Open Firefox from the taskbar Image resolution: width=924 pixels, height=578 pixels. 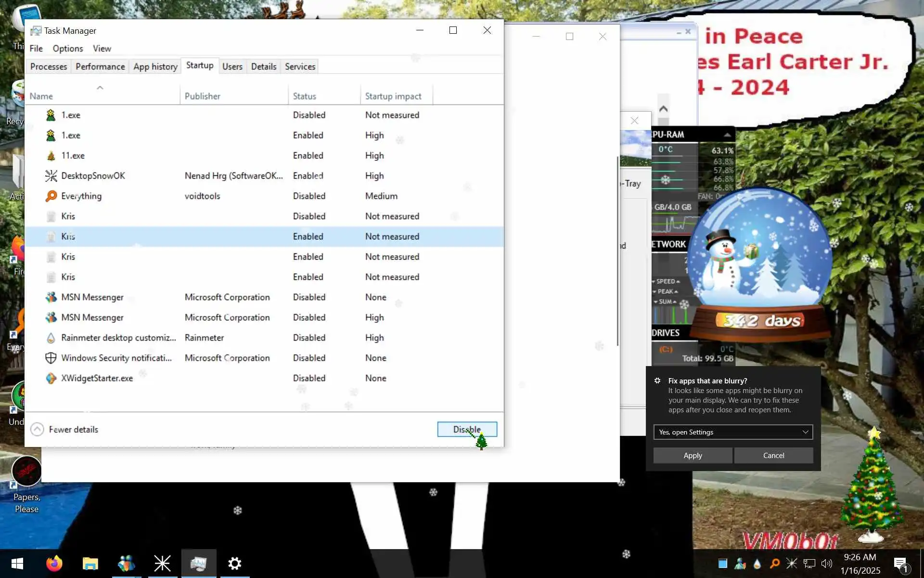point(54,563)
